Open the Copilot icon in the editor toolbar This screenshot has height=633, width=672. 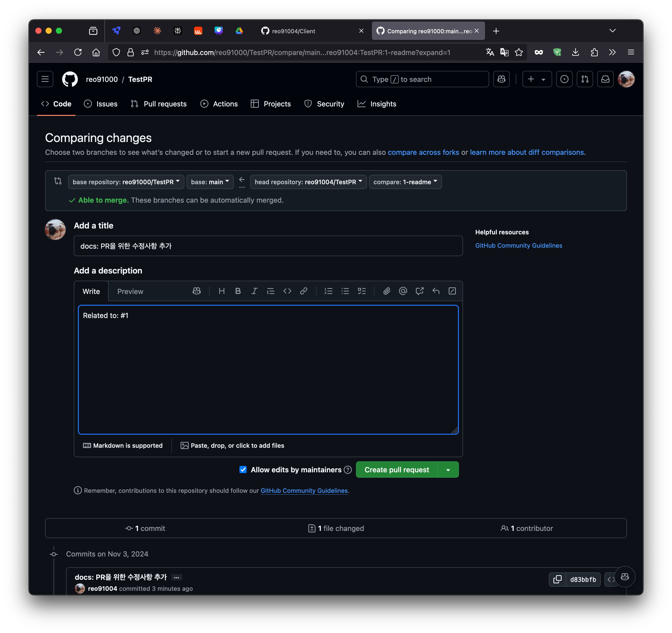[x=196, y=291]
